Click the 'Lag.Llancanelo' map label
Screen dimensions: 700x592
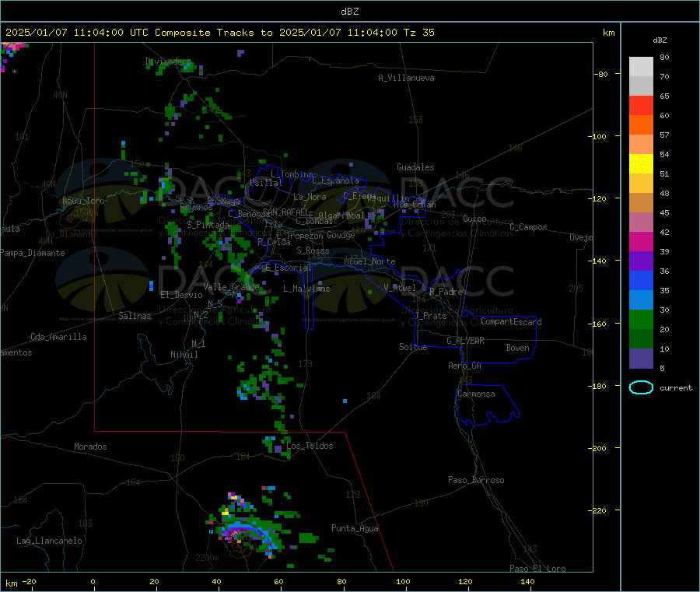click(49, 541)
